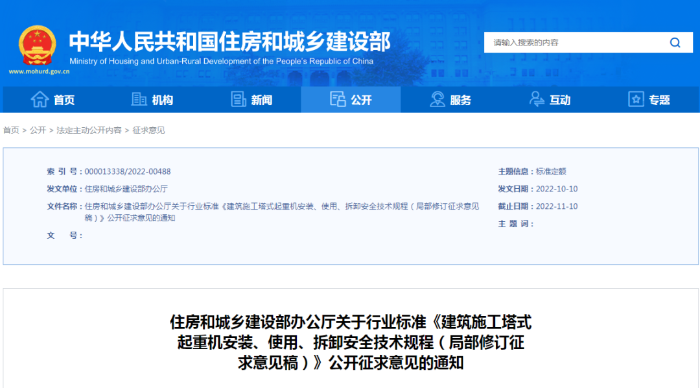The height and width of the screenshot is (388, 700).
Task: Click the 公开 breadcrumb link
Action: point(38,130)
